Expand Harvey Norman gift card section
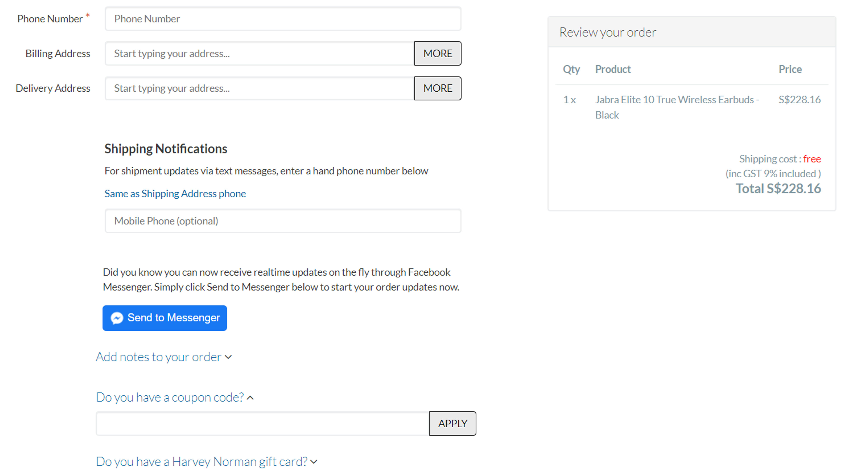Image resolution: width=868 pixels, height=476 pixels. click(207, 462)
